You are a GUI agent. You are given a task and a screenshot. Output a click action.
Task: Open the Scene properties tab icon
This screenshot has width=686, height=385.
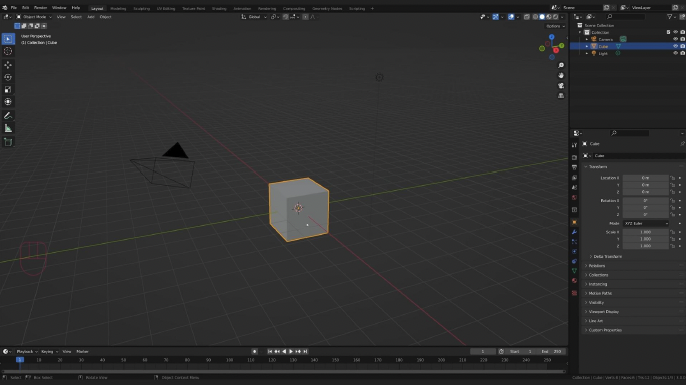(x=574, y=187)
